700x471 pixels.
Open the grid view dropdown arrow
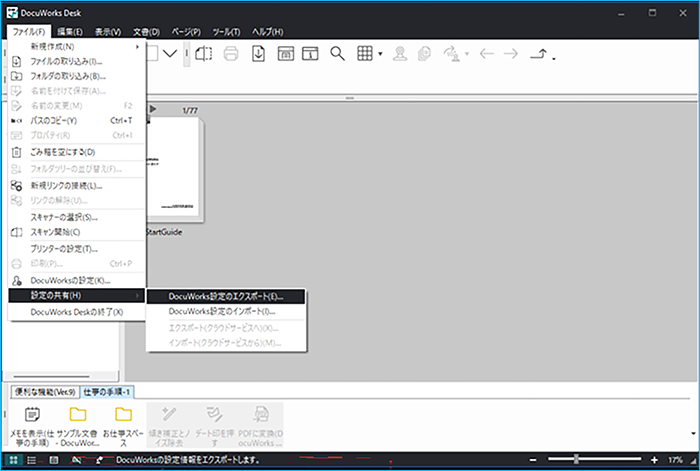coord(380,54)
